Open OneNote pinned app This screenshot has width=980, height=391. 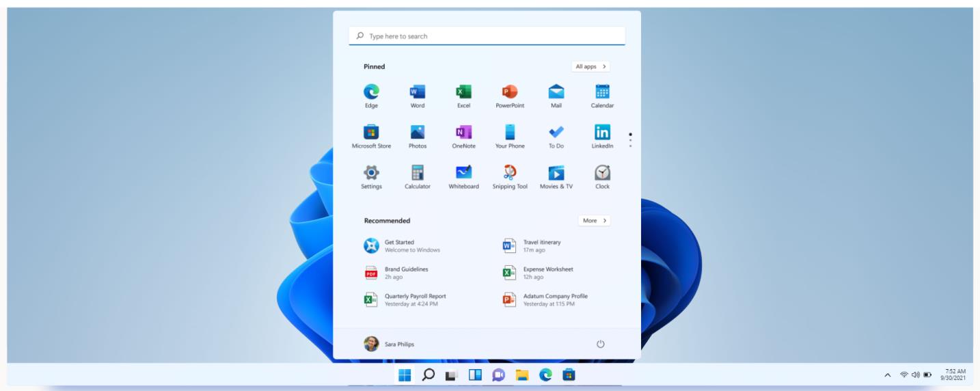pyautogui.click(x=463, y=136)
